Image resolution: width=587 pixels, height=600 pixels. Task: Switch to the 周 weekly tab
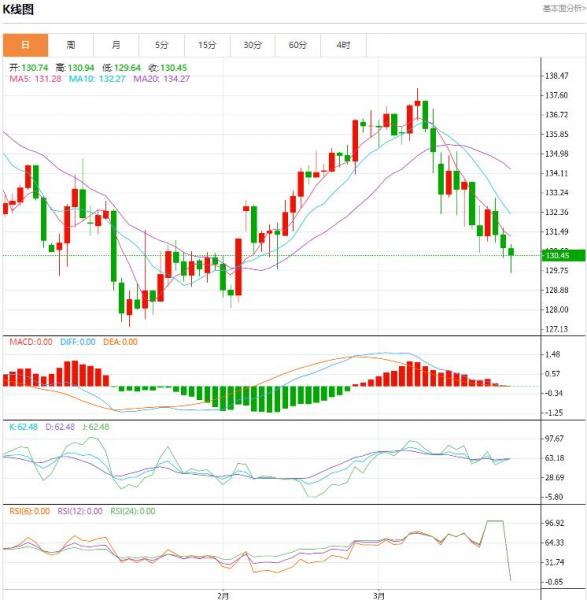click(71, 45)
